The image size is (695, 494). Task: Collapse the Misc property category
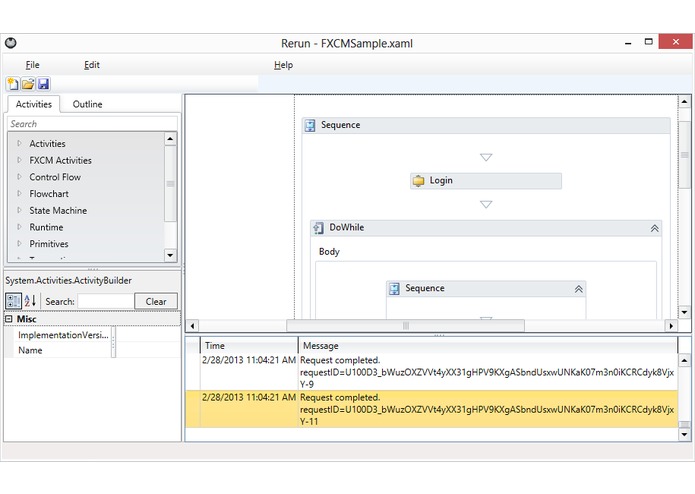click(x=9, y=319)
